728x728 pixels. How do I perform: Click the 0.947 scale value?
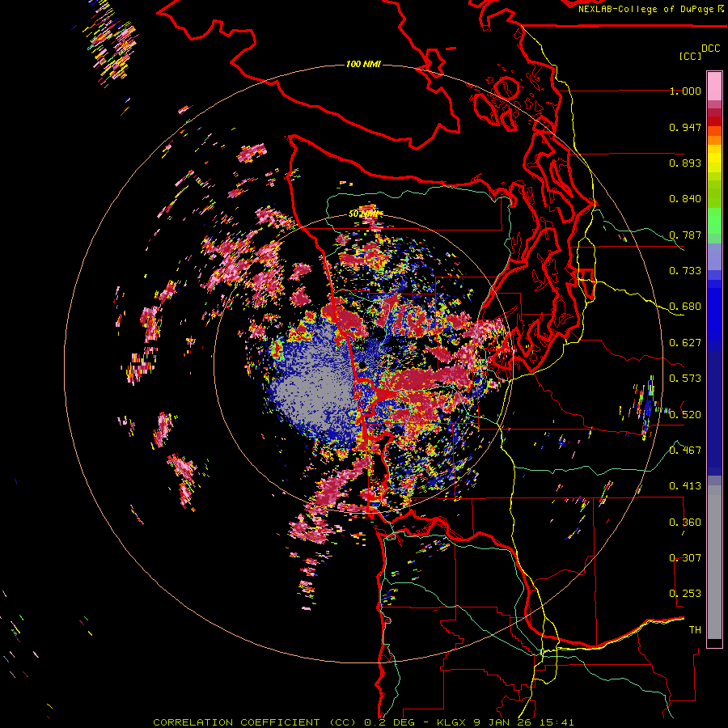coord(685,127)
